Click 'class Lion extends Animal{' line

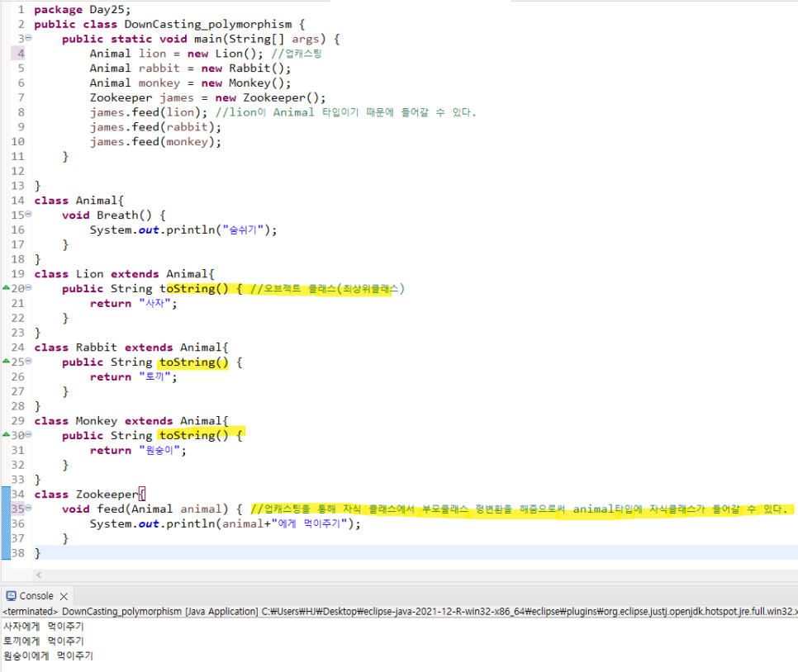(124, 274)
